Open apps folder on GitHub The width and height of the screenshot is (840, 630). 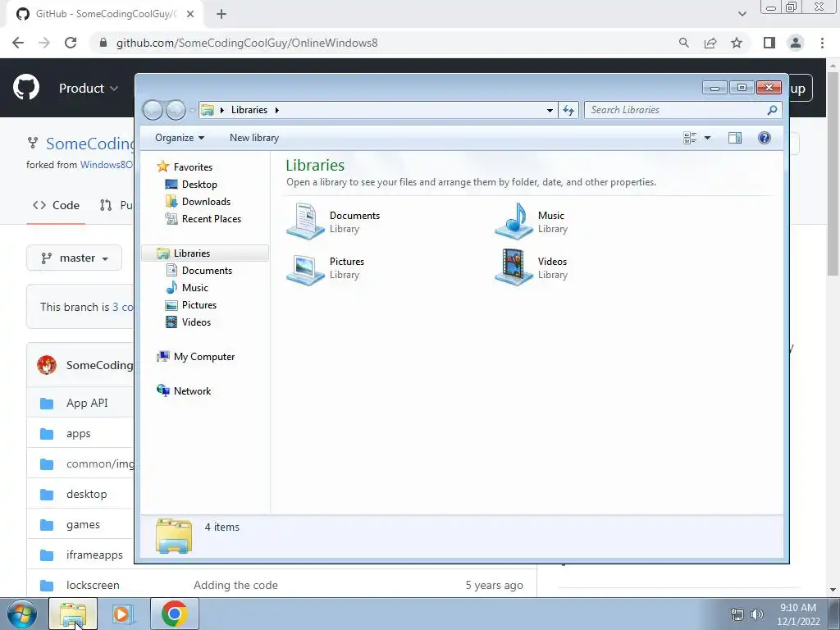78,434
